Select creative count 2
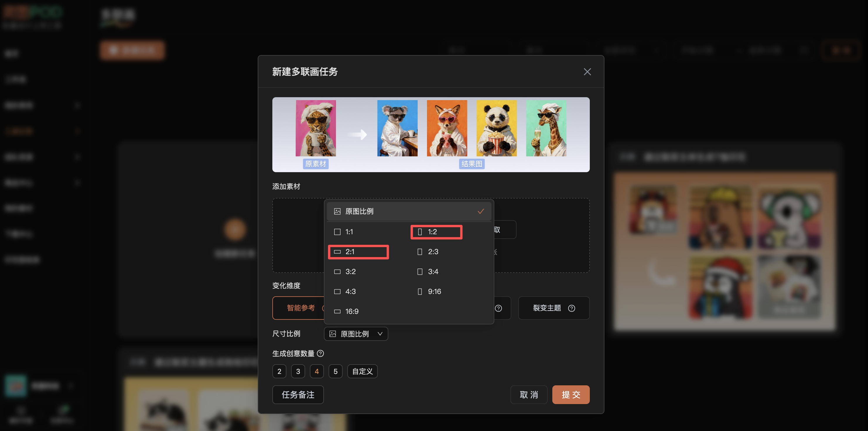This screenshot has width=868, height=431. (x=279, y=371)
